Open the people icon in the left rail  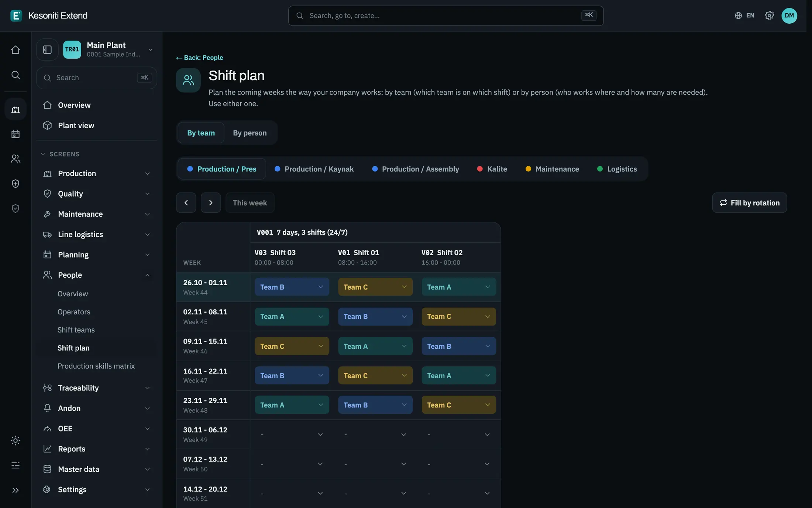pyautogui.click(x=16, y=159)
